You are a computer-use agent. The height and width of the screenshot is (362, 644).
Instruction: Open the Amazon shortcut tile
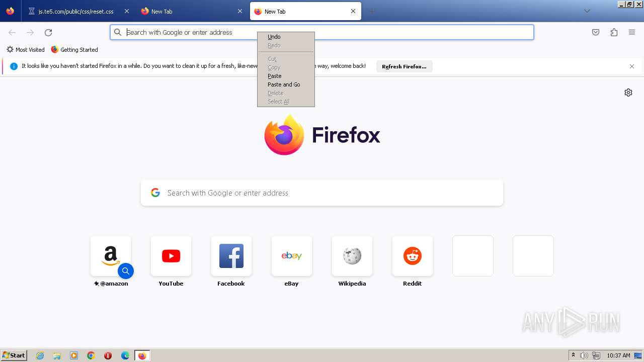point(111,256)
